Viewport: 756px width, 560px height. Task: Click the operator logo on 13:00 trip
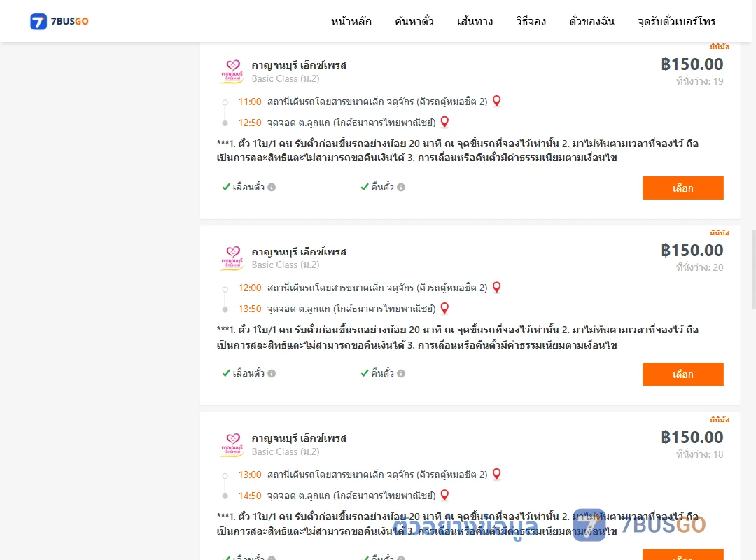point(232,444)
